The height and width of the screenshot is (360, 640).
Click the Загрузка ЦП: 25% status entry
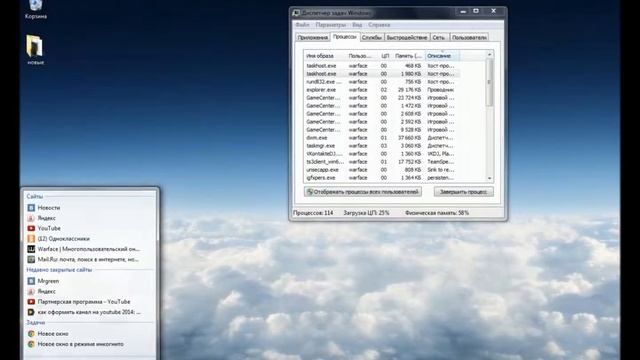366,213
